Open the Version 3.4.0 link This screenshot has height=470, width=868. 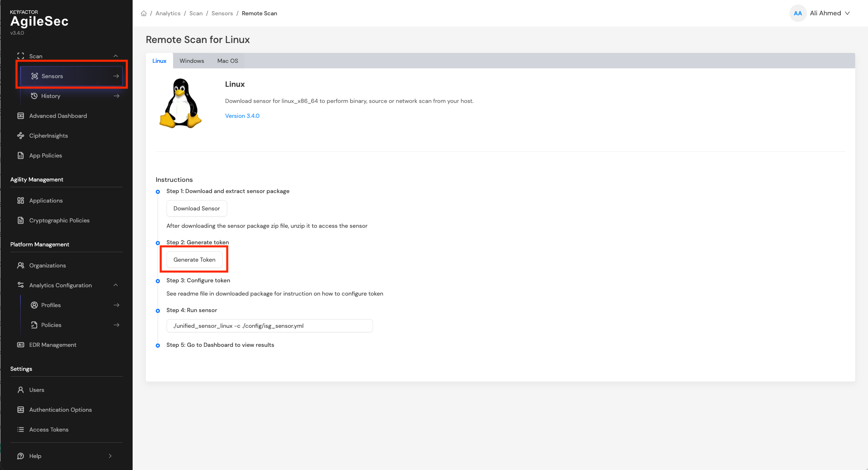[242, 116]
